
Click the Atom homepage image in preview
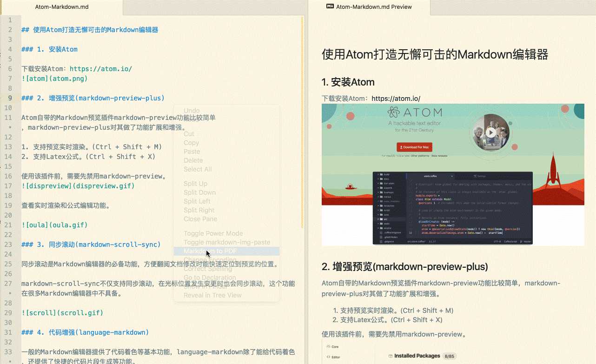(453, 174)
